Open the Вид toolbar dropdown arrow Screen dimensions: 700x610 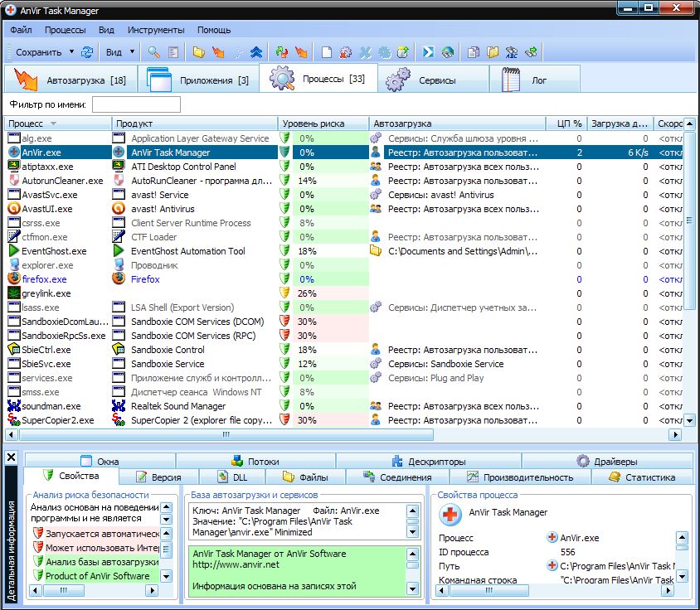point(132,51)
